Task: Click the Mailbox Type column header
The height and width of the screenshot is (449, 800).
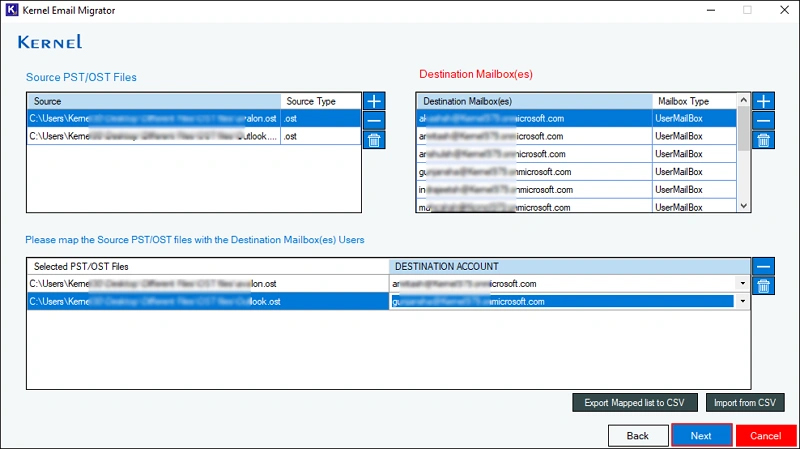Action: [x=694, y=101]
